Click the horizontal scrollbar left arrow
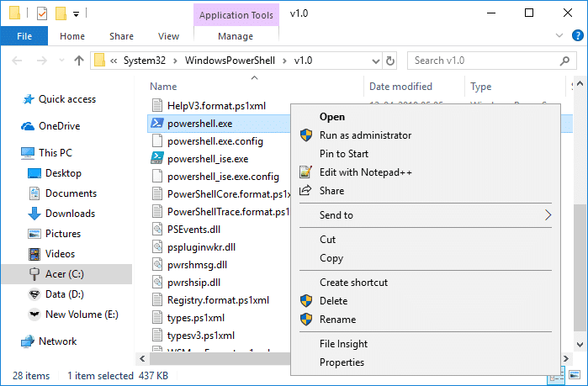Screen dimensions: 588x386 coord(142,358)
